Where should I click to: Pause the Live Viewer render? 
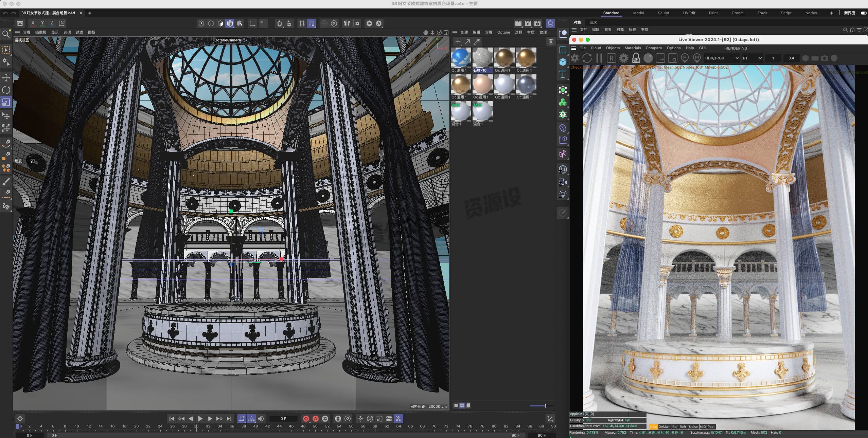pos(599,58)
